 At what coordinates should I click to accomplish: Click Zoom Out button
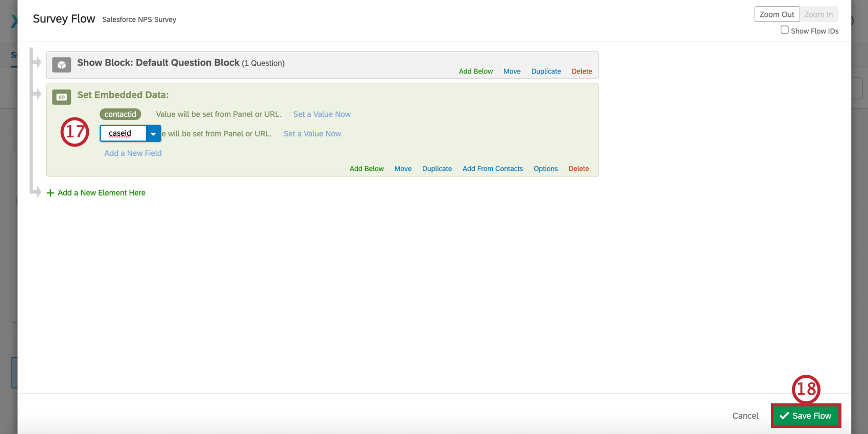click(777, 14)
